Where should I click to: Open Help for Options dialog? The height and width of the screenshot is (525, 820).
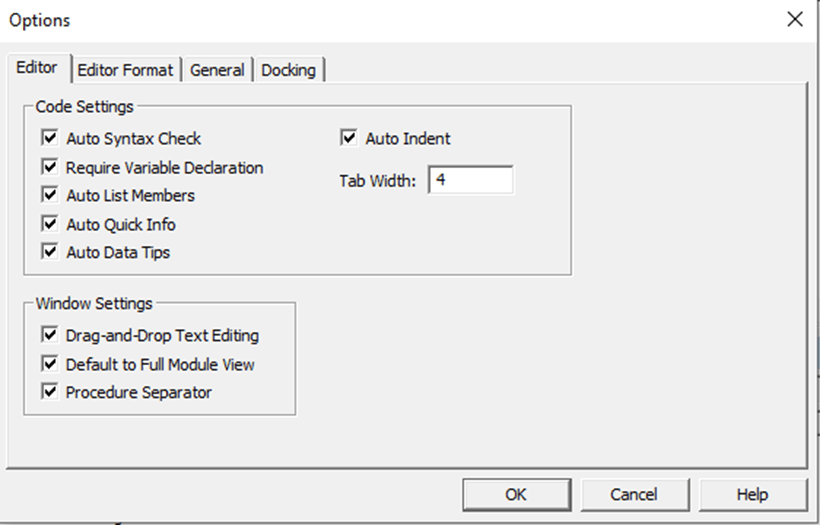coord(753,495)
